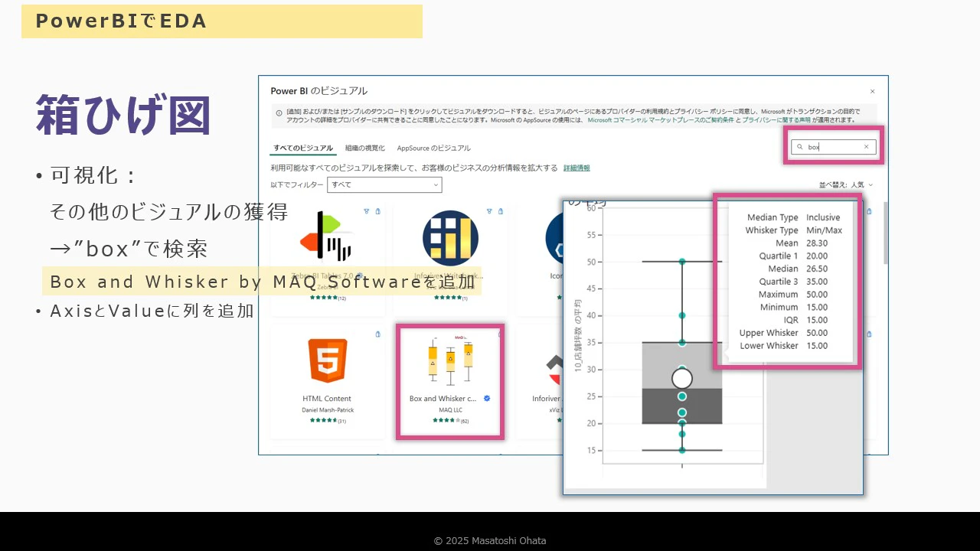Click the visuals list vertical scrollbar
Viewport: 980px width, 551px height.
(x=886, y=233)
